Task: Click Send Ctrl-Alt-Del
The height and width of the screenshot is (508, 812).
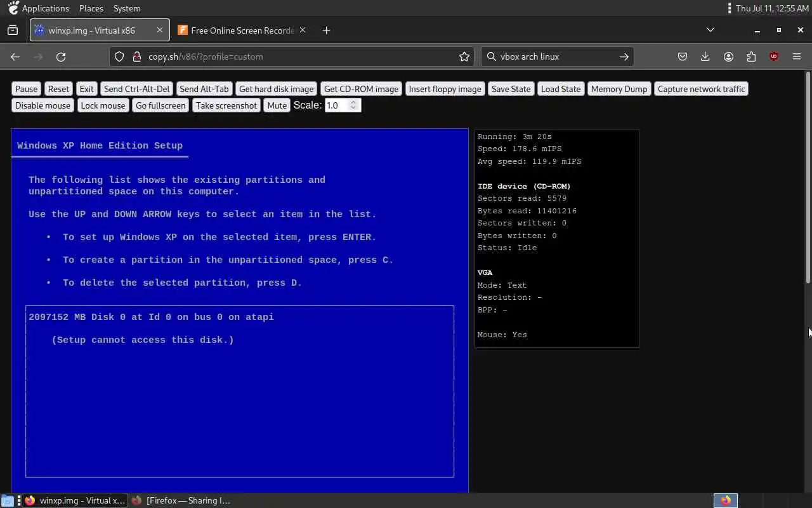Action: [137, 89]
